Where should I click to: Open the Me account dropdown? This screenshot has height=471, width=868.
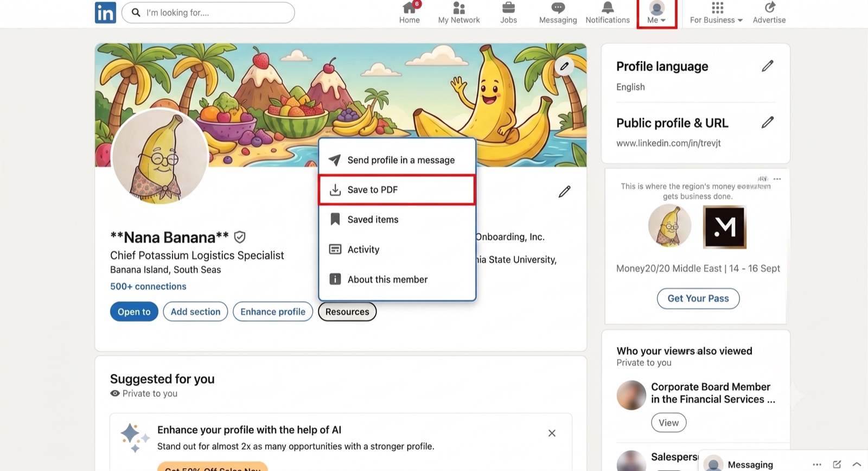[x=656, y=14]
